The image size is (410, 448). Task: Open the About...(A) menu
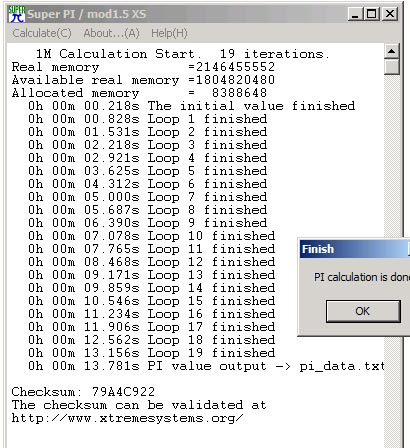111,33
